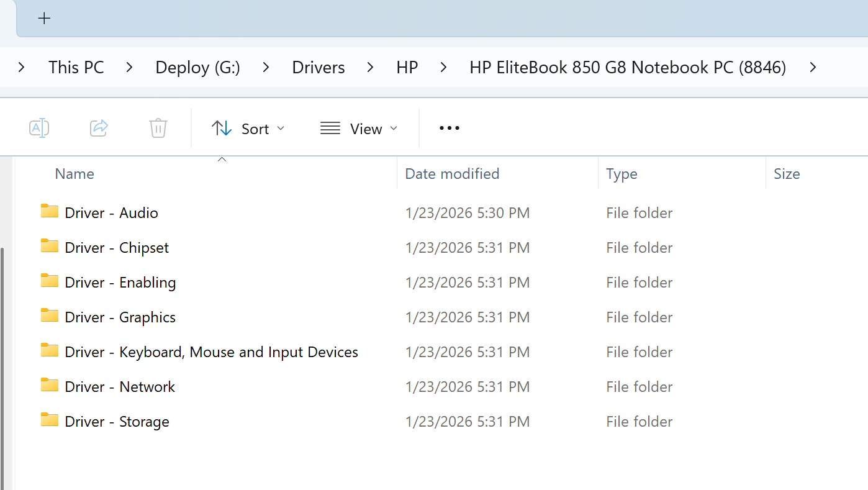Open new tab with plus icon

[x=44, y=19]
